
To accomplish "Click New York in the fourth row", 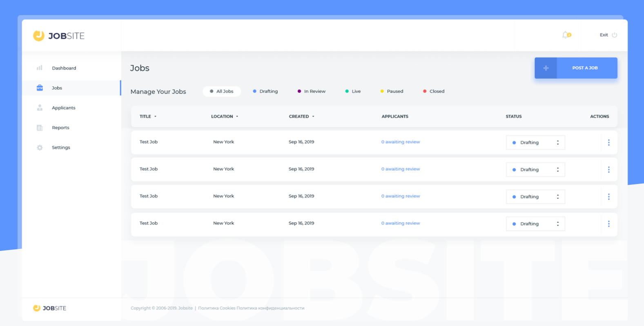I will pyautogui.click(x=224, y=223).
